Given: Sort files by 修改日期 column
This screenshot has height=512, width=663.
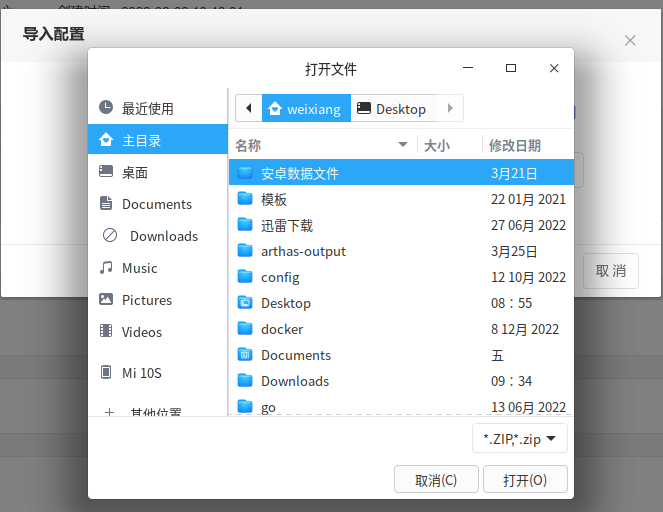Looking at the screenshot, I should [x=515, y=145].
